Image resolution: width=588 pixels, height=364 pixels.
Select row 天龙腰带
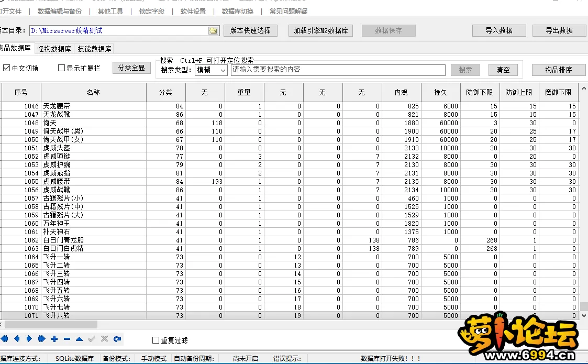[290, 106]
